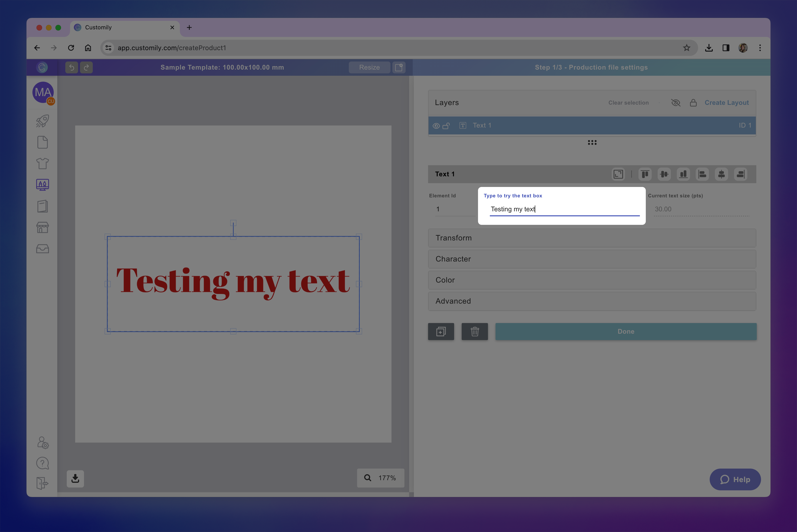Toggle browser side panel icon
Viewport: 797px width, 532px height.
[x=726, y=48]
